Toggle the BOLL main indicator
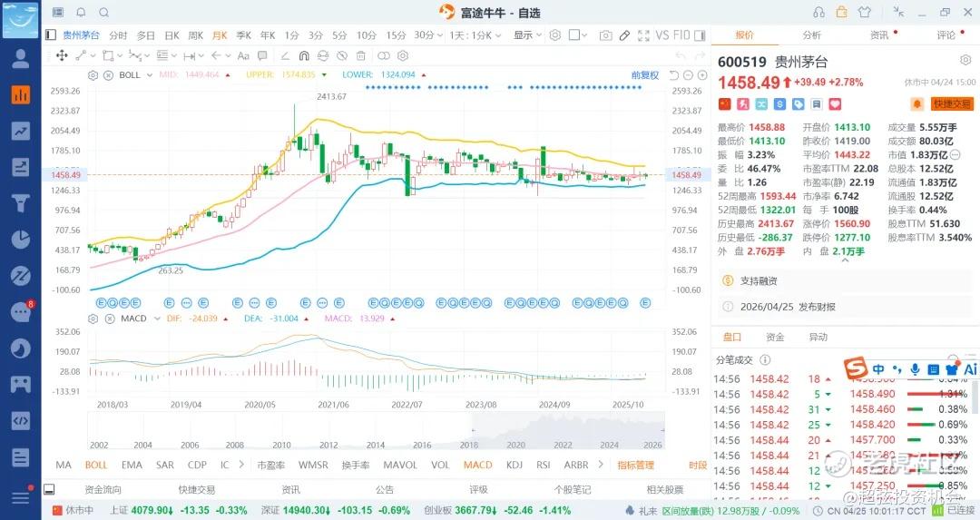Viewport: 980px width, 520px height. (96, 465)
